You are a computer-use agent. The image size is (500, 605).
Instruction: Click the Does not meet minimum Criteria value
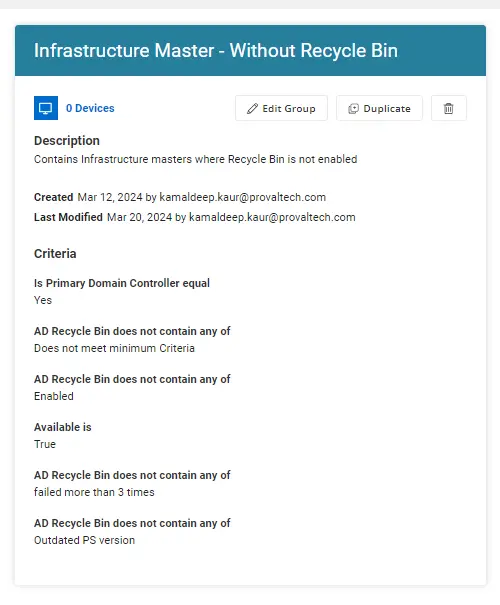point(114,348)
